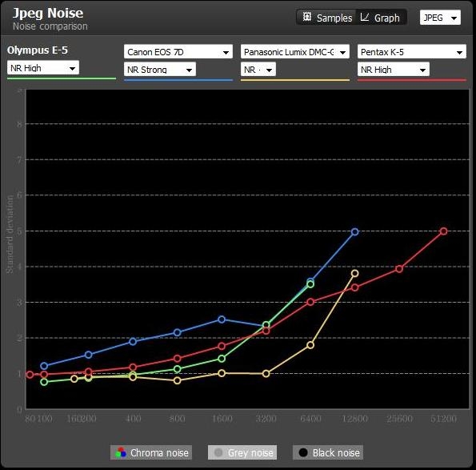The height and width of the screenshot is (470, 476).
Task: Click red Pentax data point at ISO 51200
Action: [443, 231]
